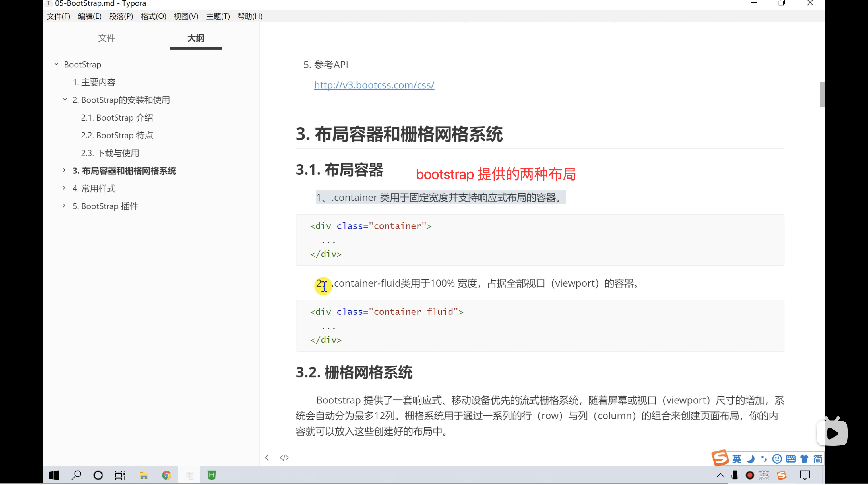The height and width of the screenshot is (485, 868).
Task: Collapse the 2. BootStrap的安装和使用 outline node
Action: click(x=65, y=99)
